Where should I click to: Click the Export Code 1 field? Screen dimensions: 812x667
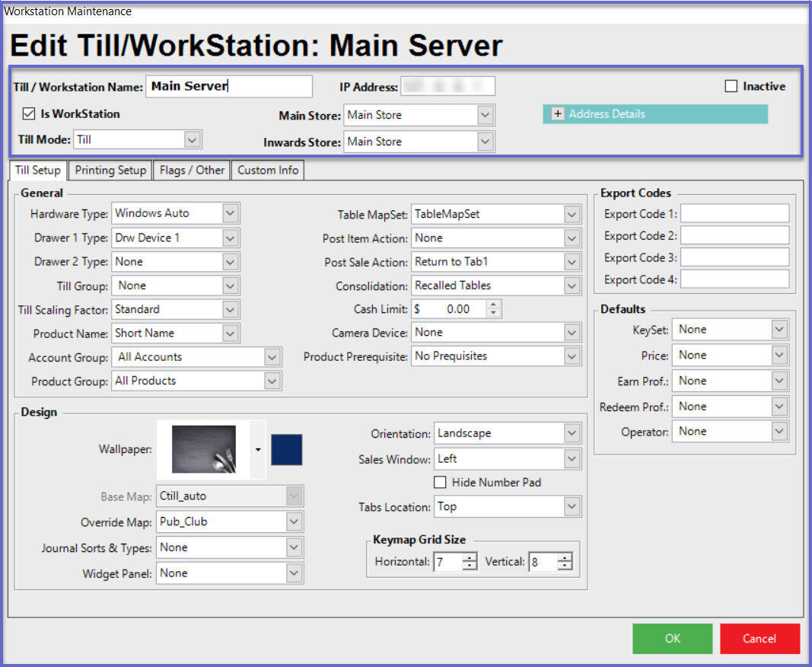[x=734, y=214]
